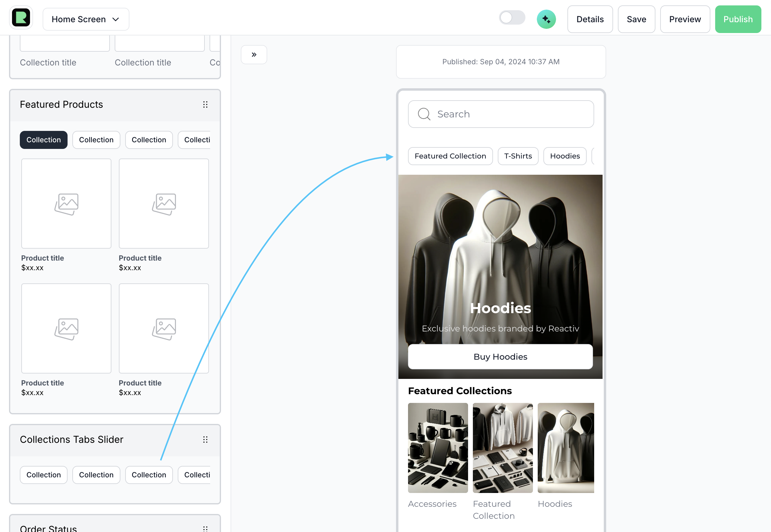Click the Reactiv app logo
This screenshot has height=532, width=771.
(x=21, y=18)
